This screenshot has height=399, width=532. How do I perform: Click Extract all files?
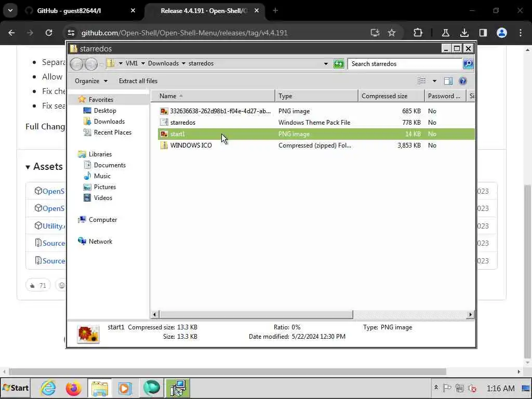click(x=138, y=81)
